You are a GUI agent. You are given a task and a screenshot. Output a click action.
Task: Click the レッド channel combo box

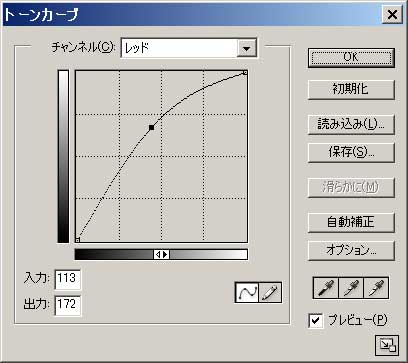pyautogui.click(x=189, y=48)
